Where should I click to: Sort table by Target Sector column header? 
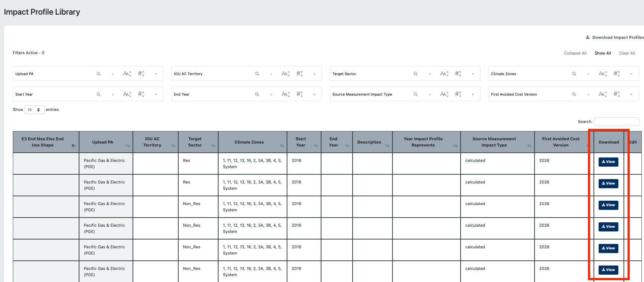tap(198, 142)
